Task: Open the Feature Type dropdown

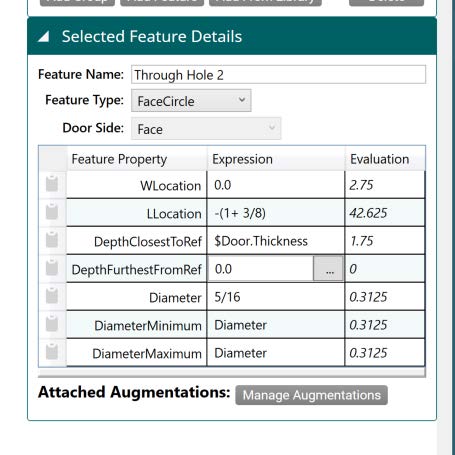Action: coord(191,100)
